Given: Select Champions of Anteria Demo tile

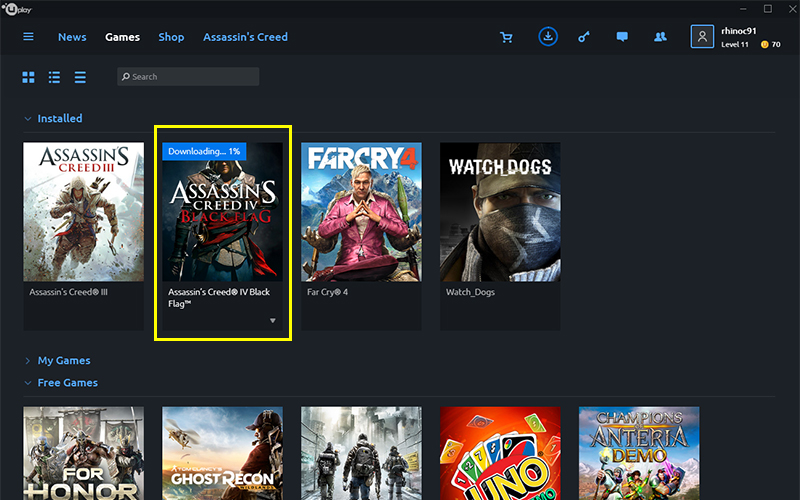Looking at the screenshot, I should point(639,453).
